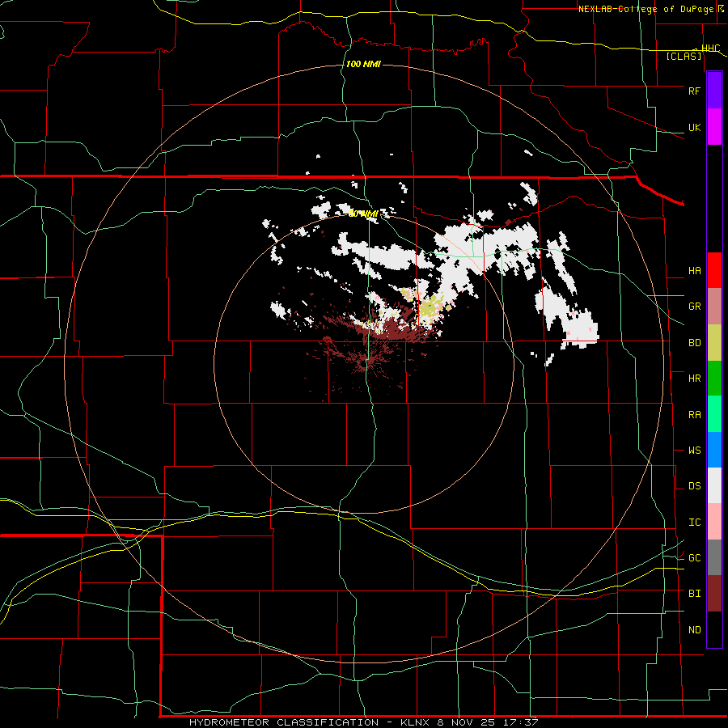Click the "NEXLAB-College of DuPage" header text
This screenshot has height=728, width=728.
646,9
